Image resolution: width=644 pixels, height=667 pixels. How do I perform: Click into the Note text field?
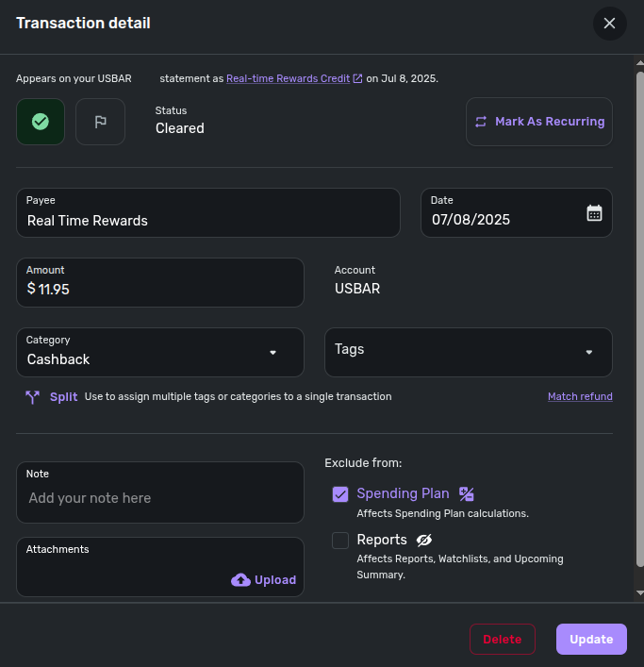[x=160, y=492]
